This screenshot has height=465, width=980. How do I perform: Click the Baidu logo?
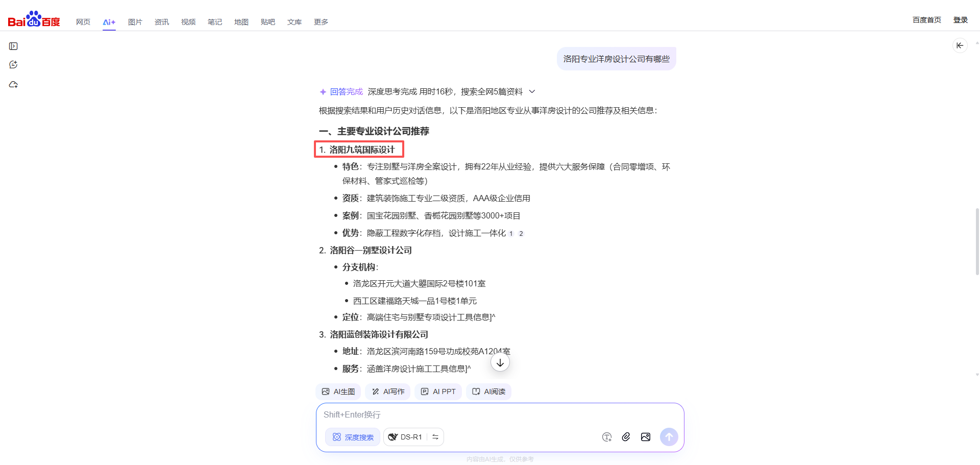(34, 20)
